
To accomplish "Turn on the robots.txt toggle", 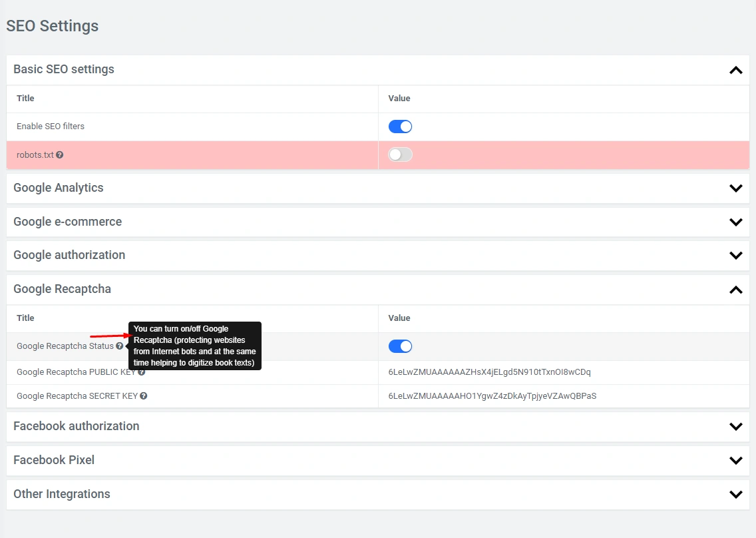I will (x=400, y=154).
